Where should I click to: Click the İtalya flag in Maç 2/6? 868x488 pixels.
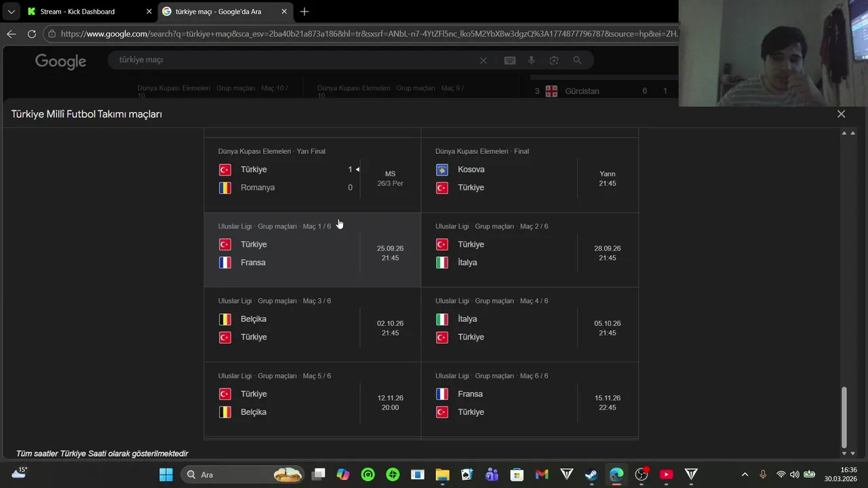point(442,262)
